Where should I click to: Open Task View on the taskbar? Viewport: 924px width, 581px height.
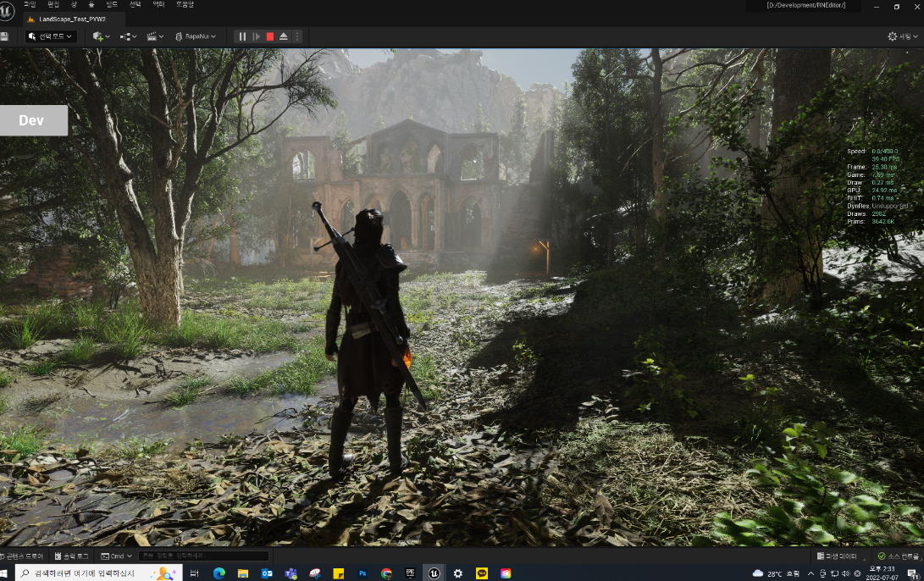click(195, 573)
